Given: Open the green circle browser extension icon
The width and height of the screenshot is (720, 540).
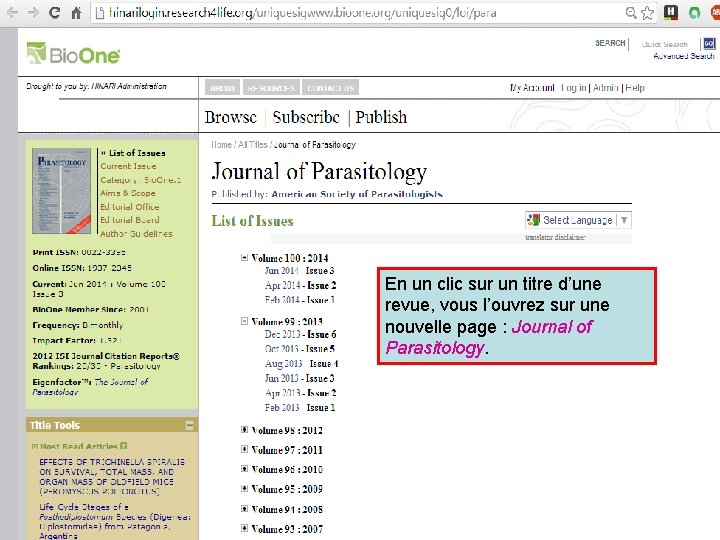Looking at the screenshot, I should click(x=694, y=13).
